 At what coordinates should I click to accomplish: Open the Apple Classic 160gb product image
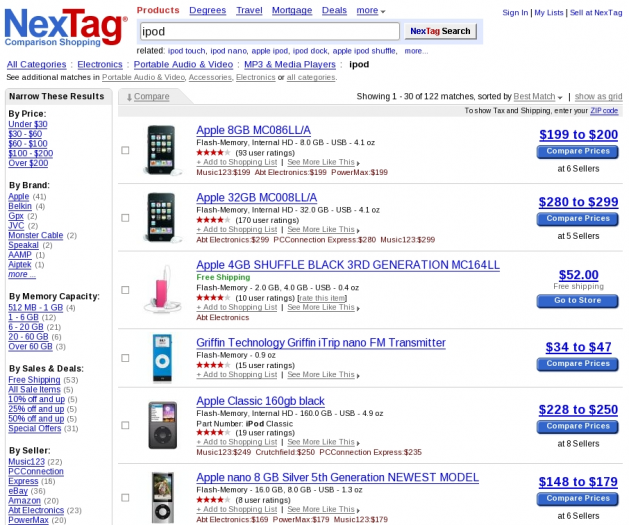coord(162,425)
